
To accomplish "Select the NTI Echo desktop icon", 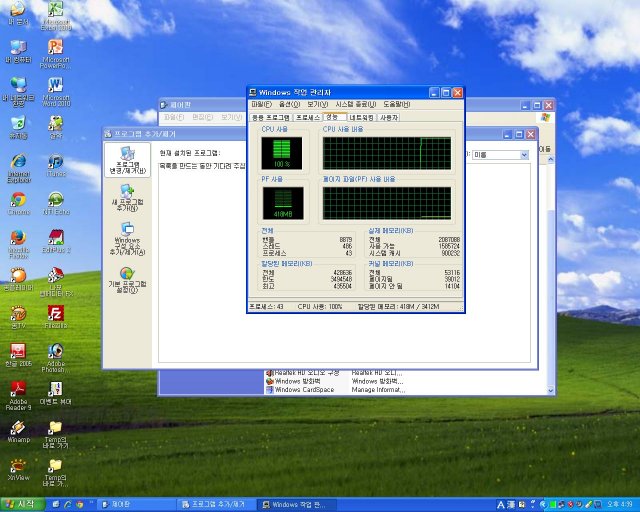I will (x=56, y=203).
